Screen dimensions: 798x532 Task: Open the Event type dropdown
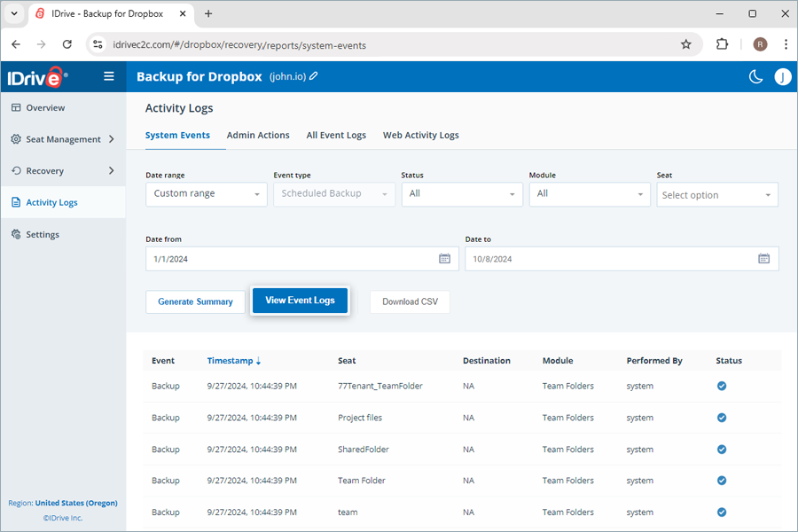coord(334,194)
